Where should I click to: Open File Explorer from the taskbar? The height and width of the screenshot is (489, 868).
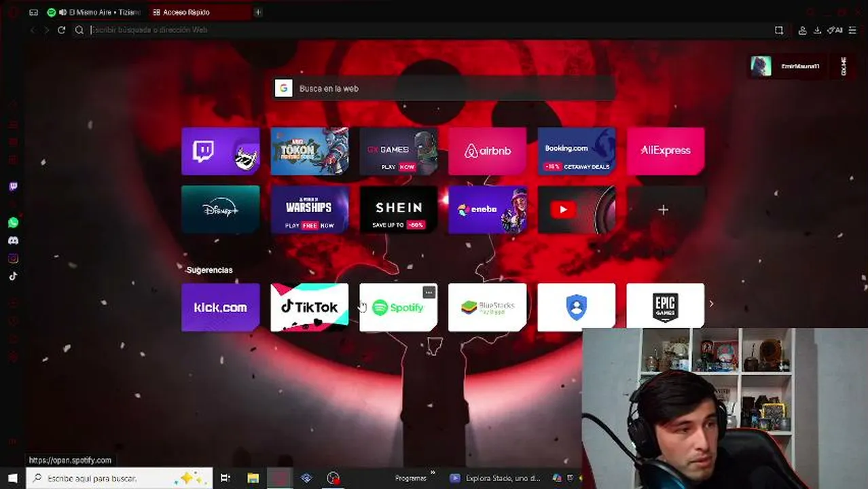[253, 478]
